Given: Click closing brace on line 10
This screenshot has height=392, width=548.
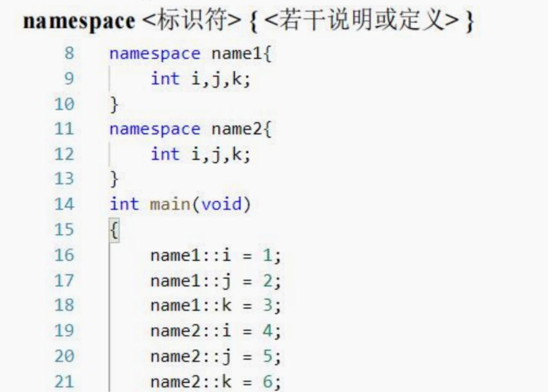Looking at the screenshot, I should pos(114,104).
